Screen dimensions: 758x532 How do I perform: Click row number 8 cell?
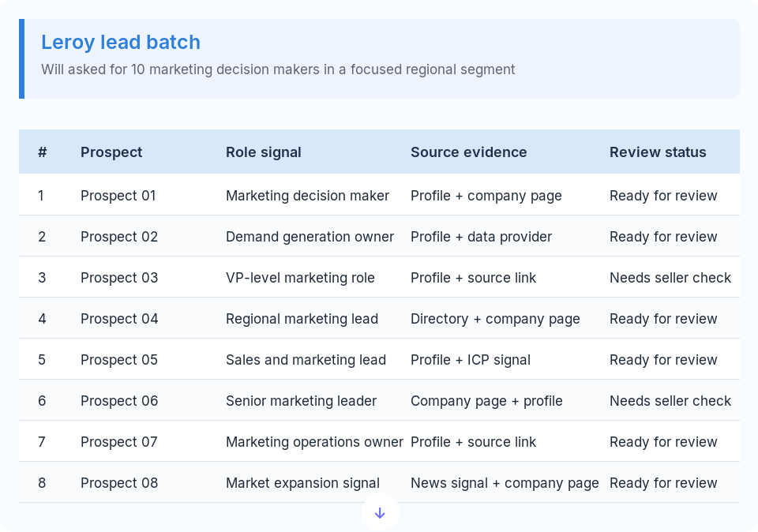42,483
